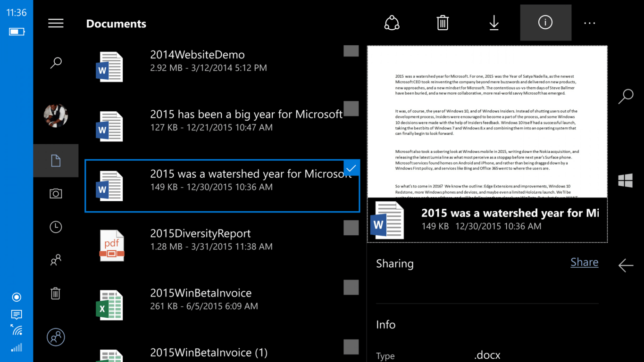This screenshot has height=362, width=644.
Task: Click 261 KB - 6/5/2015 6:09 AM details
Action: (204, 306)
